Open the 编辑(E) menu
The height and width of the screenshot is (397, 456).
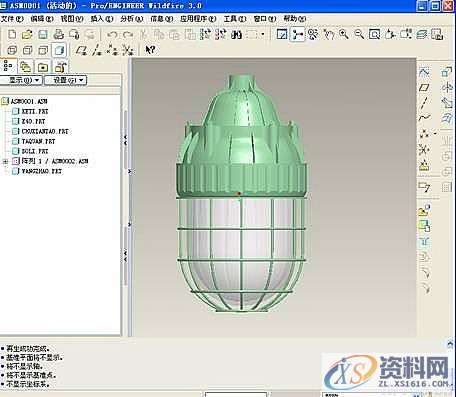[x=42, y=19]
